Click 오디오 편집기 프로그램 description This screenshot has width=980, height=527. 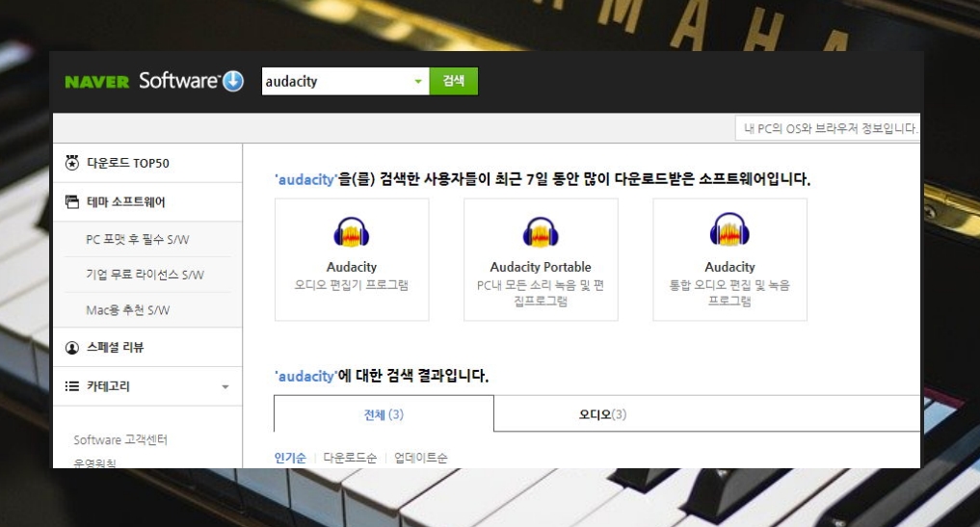[352, 285]
